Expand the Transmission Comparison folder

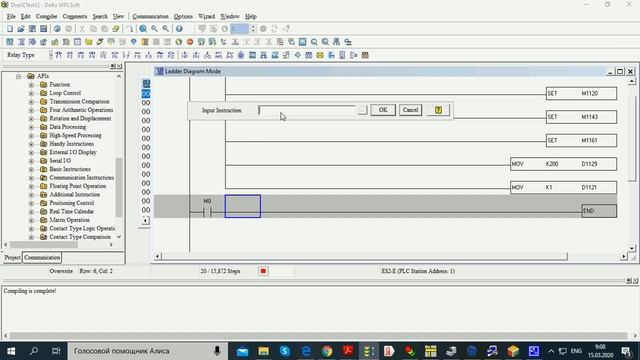pyautogui.click(x=31, y=102)
